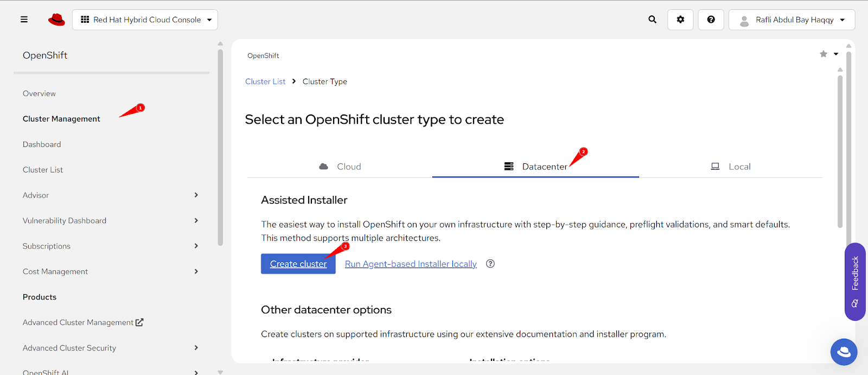Switch to the Local tab
The width and height of the screenshot is (868, 375).
click(x=731, y=167)
